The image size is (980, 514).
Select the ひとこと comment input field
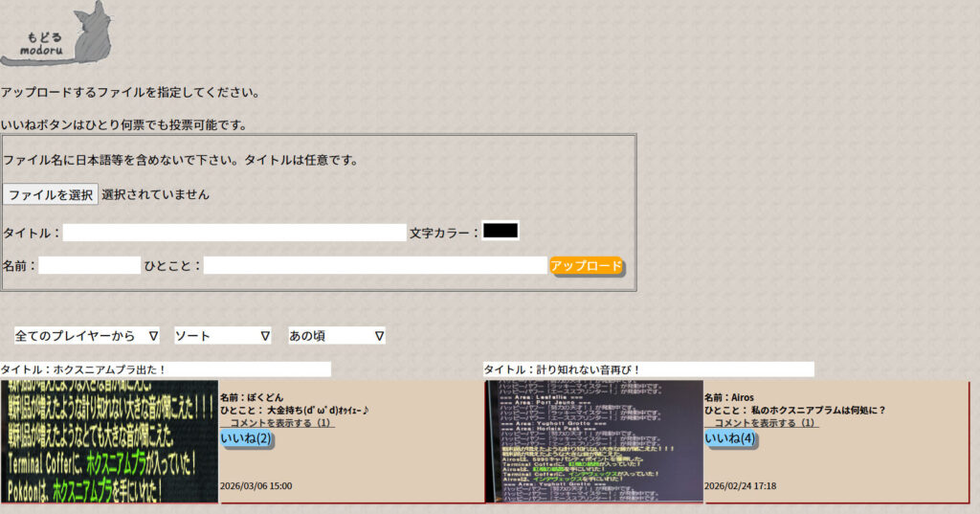[x=374, y=265]
